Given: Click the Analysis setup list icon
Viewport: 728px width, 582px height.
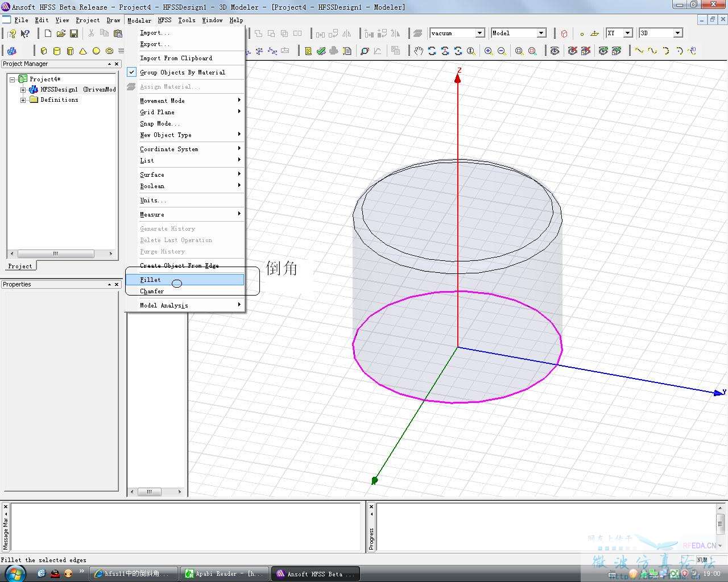Looking at the screenshot, I should [308, 51].
